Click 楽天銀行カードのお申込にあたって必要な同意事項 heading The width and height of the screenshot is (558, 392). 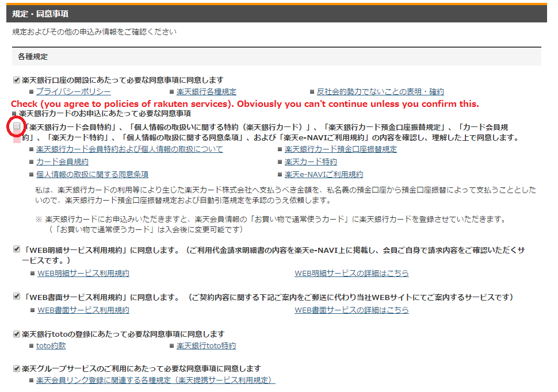(105, 113)
